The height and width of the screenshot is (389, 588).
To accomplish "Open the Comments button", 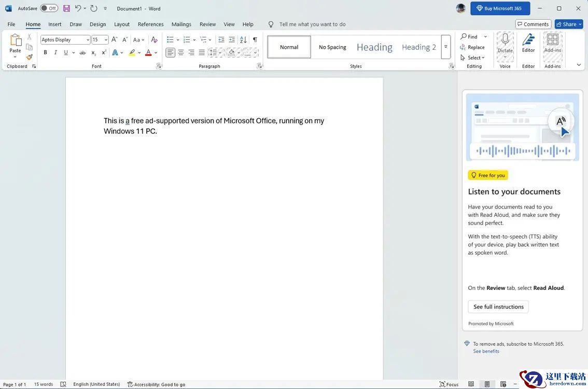I will click(533, 24).
